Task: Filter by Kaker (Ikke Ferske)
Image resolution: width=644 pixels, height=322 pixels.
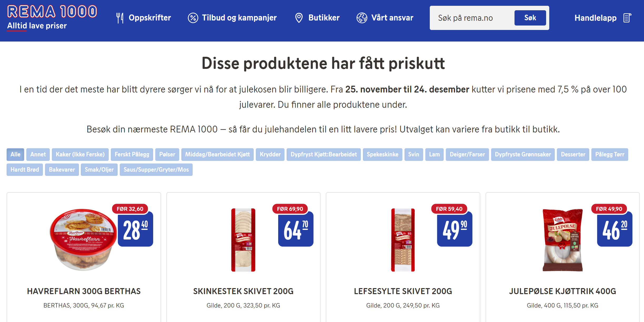Action: (80, 155)
